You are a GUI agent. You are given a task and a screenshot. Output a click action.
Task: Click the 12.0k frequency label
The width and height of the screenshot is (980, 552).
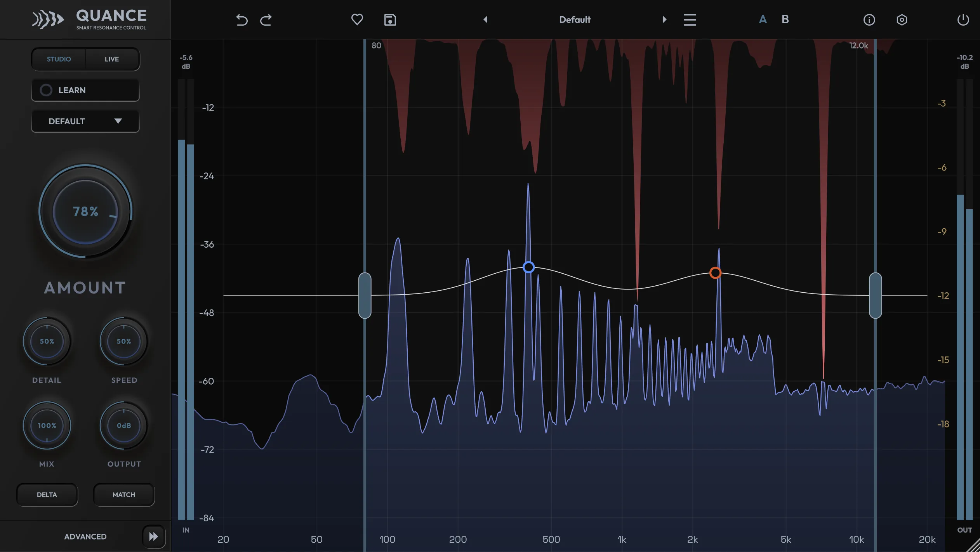858,45
